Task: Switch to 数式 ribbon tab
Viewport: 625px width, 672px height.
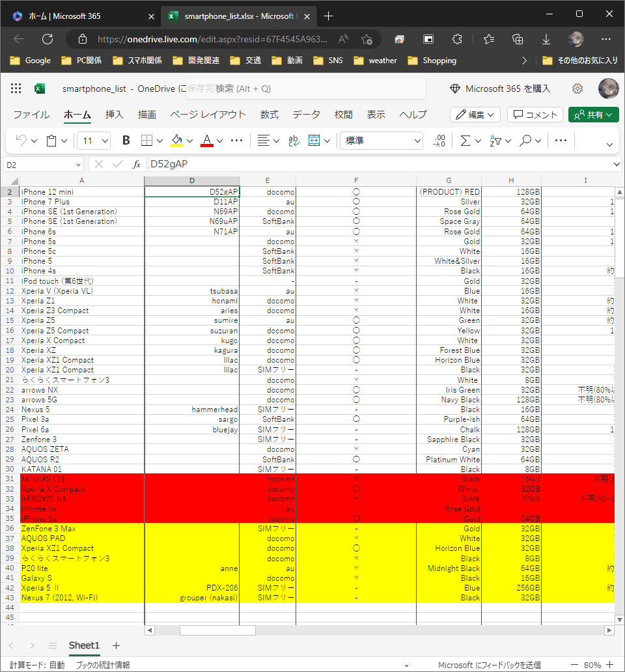Action: point(270,115)
